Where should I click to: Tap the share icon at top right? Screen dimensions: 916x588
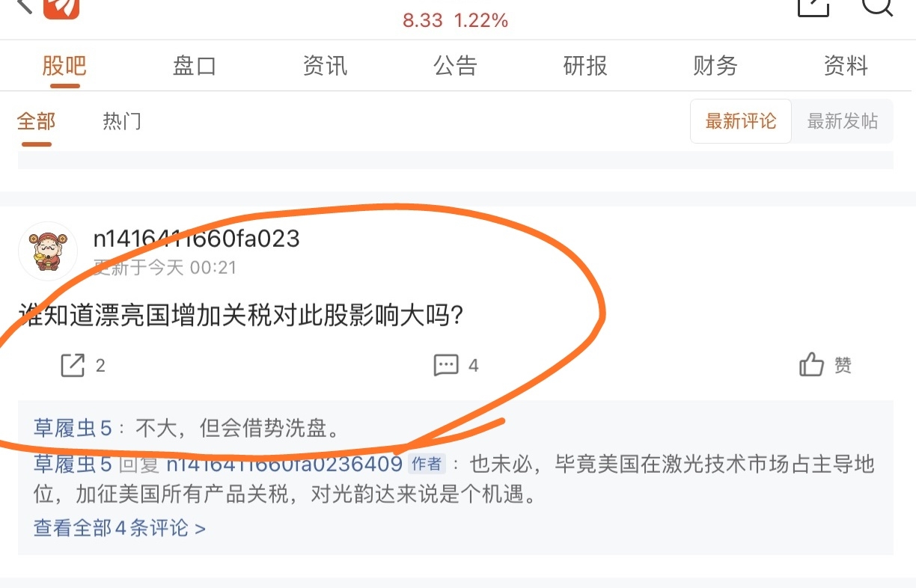pos(813,7)
